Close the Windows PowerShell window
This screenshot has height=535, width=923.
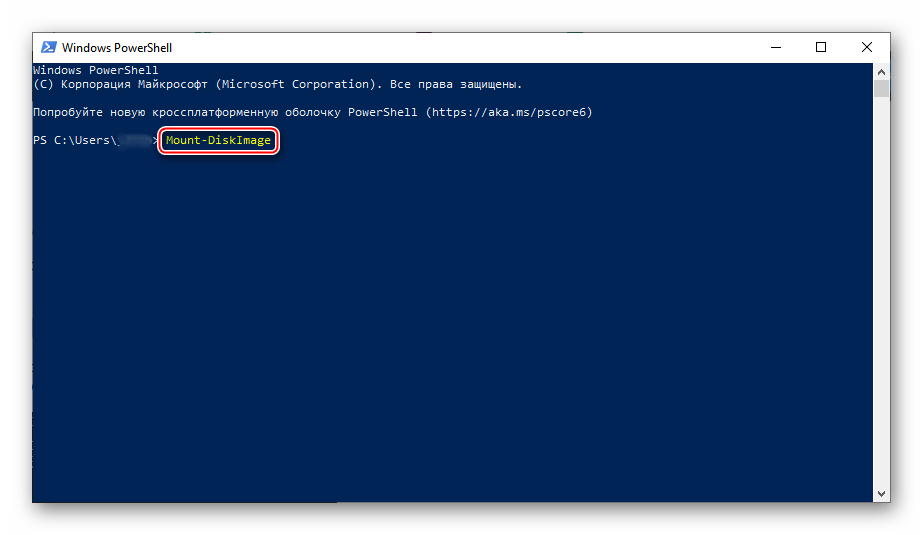coord(866,47)
